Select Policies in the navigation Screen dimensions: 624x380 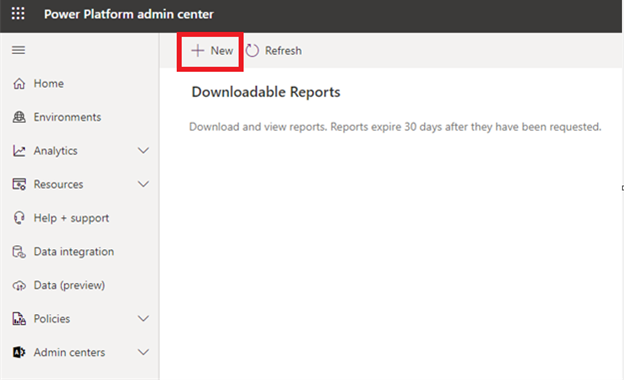(x=52, y=319)
